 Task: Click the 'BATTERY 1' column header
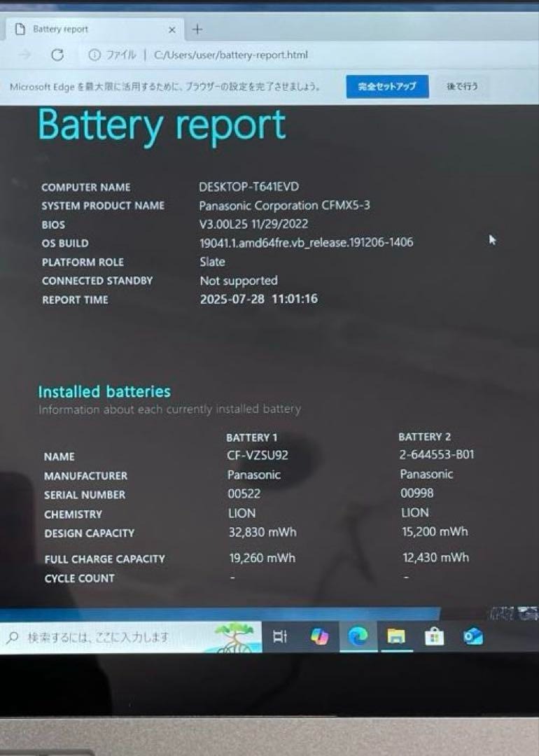click(x=252, y=437)
